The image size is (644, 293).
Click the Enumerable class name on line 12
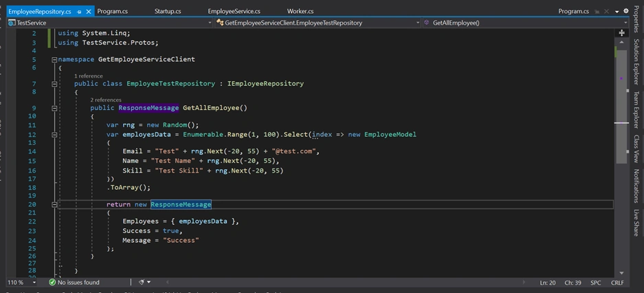point(203,135)
